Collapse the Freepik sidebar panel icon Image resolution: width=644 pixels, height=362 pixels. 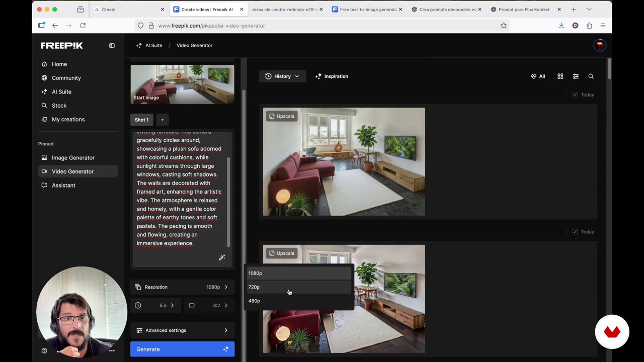click(x=112, y=46)
